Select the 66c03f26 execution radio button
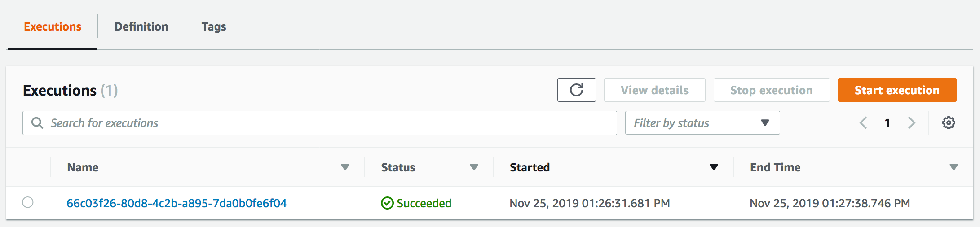This screenshot has width=980, height=227. point(28,202)
